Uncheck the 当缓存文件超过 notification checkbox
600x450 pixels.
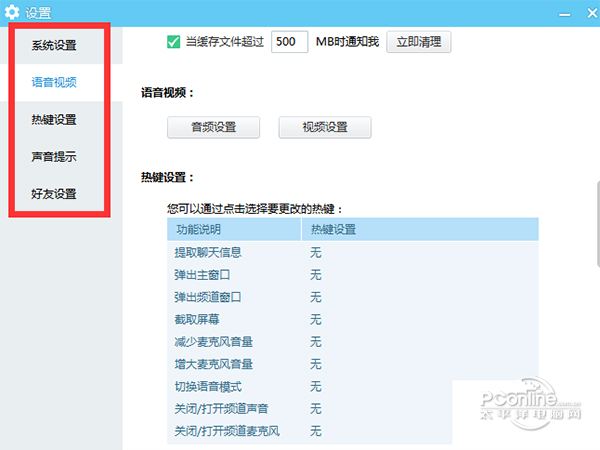coord(173,42)
